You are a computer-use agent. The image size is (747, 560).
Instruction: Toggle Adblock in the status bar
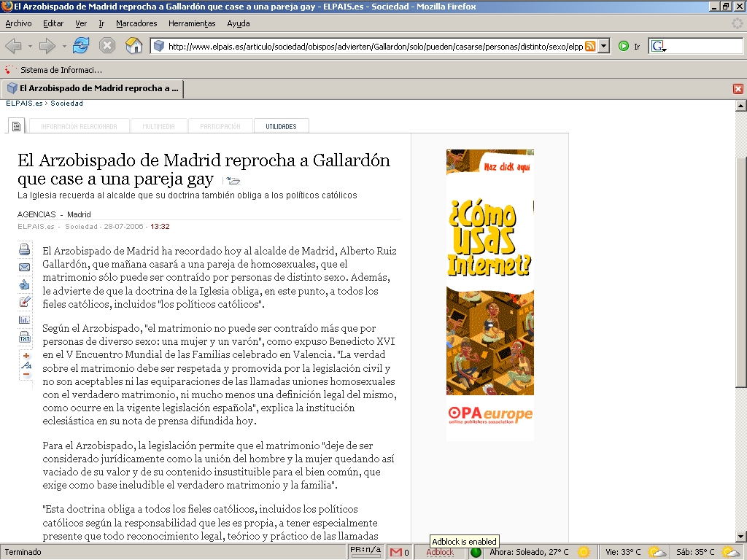pos(440,552)
